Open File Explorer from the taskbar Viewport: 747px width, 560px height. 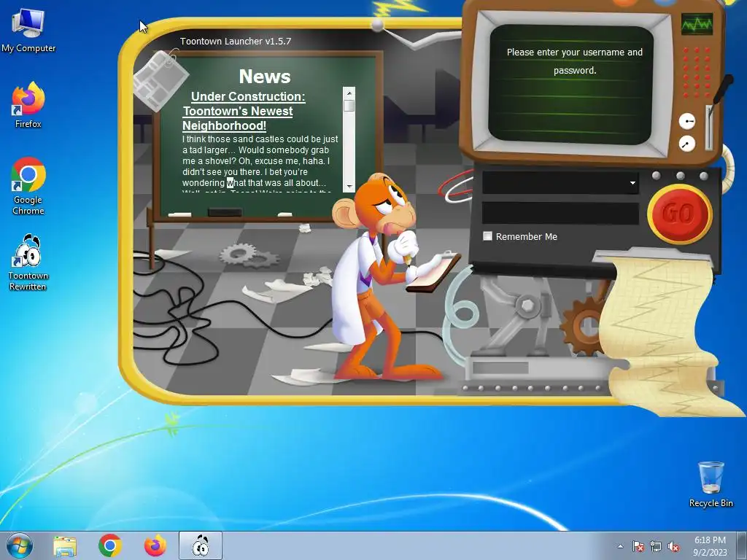[x=65, y=546]
